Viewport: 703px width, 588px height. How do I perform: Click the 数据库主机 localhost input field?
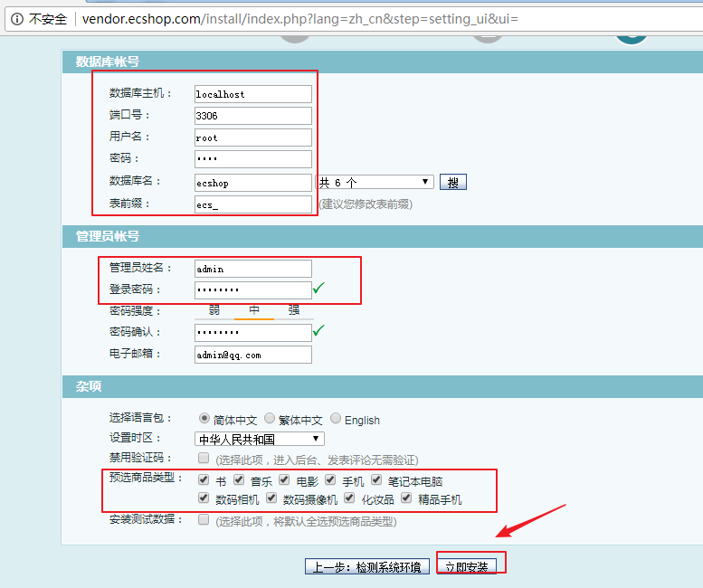click(x=252, y=93)
